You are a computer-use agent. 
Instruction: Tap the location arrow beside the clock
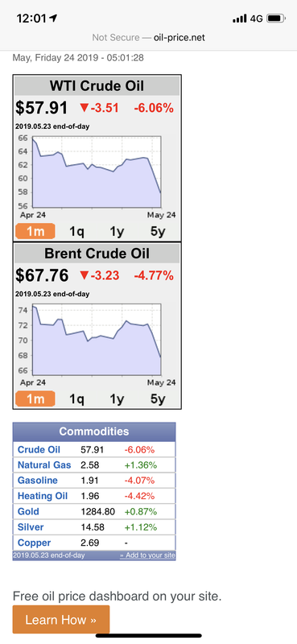52,19
